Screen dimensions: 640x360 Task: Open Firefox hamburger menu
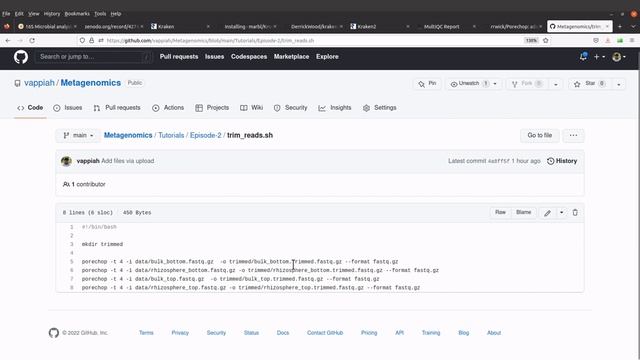point(632,40)
